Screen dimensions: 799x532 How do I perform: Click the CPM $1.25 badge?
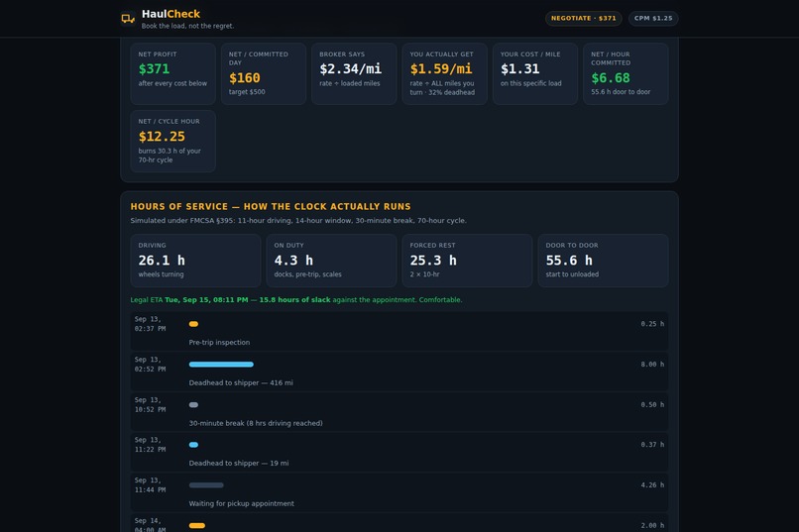653,18
